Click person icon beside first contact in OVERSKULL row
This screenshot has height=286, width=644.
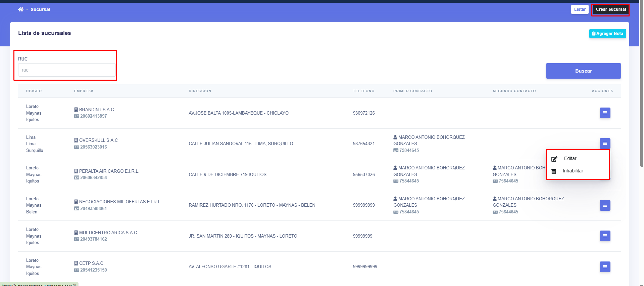point(395,137)
